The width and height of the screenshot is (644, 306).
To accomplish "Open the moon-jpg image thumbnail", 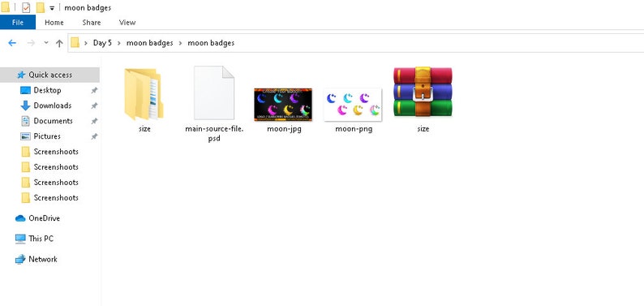I will tap(283, 105).
